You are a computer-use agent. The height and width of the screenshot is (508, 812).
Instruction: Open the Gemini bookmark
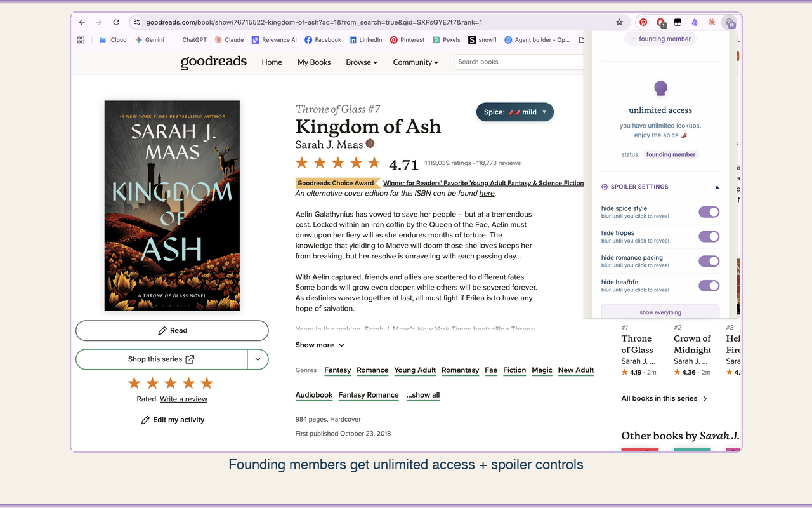pos(149,39)
